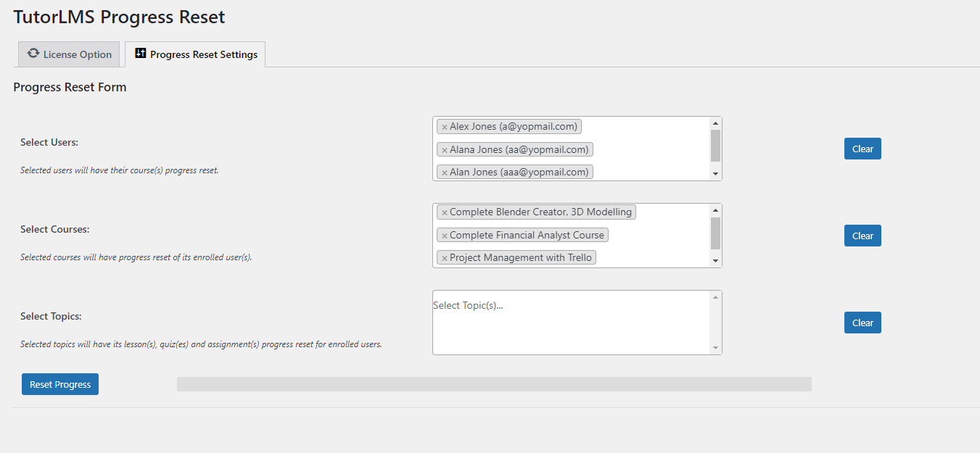Clear the selected users

pyautogui.click(x=862, y=149)
